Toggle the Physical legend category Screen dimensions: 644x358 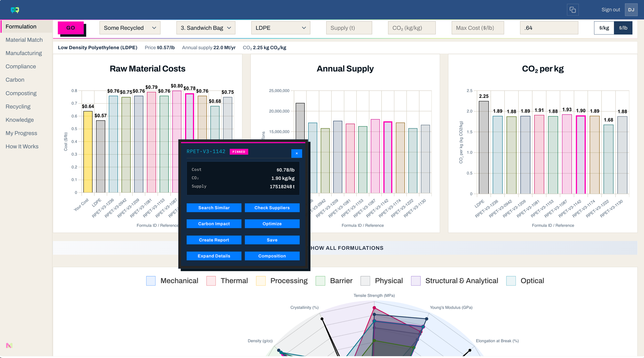[382, 281]
